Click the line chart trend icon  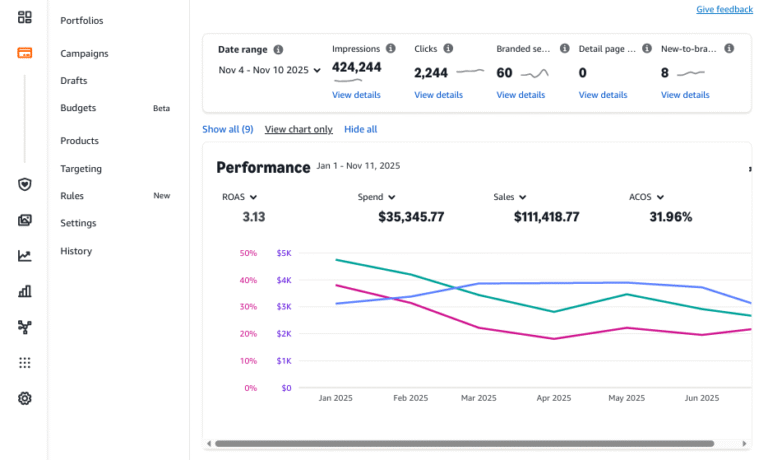pyautogui.click(x=25, y=256)
